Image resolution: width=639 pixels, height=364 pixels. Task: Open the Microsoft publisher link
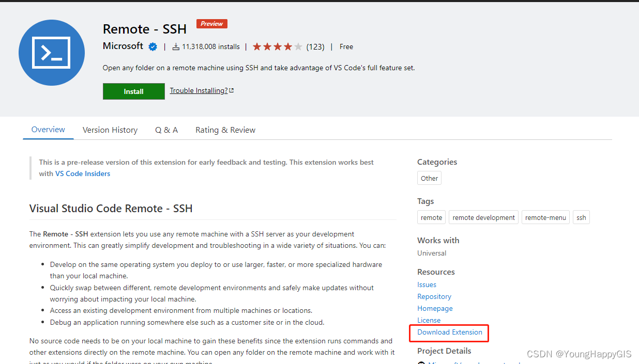click(123, 46)
